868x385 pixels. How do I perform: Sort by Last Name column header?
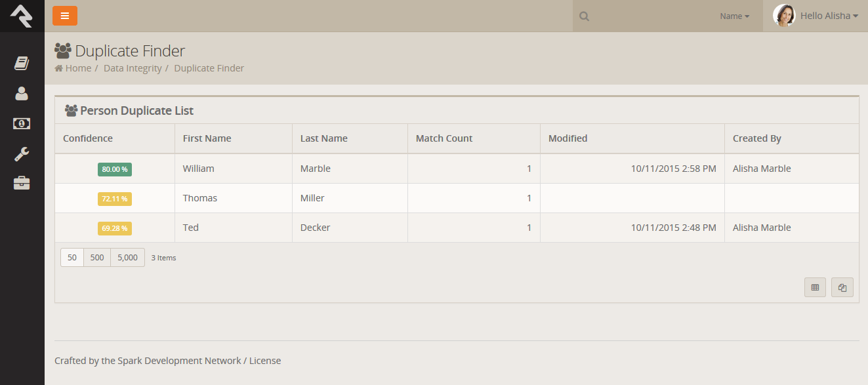click(x=324, y=138)
